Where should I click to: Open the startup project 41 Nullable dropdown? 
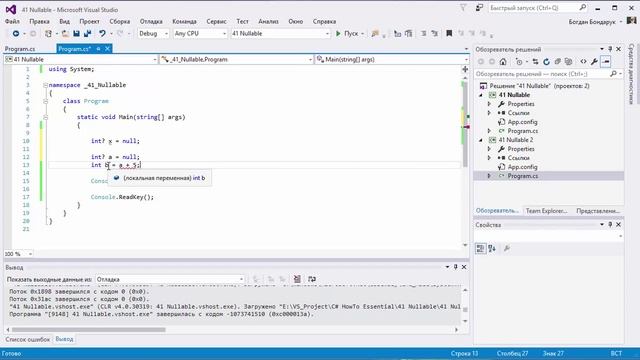[280, 33]
